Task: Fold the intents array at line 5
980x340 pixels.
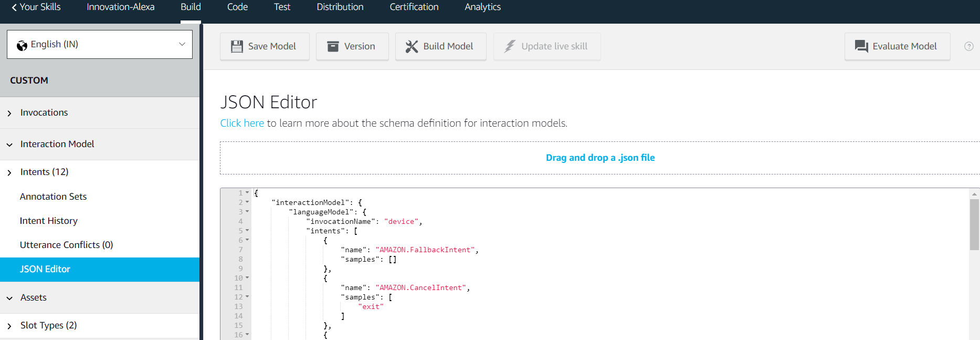Action: click(247, 231)
